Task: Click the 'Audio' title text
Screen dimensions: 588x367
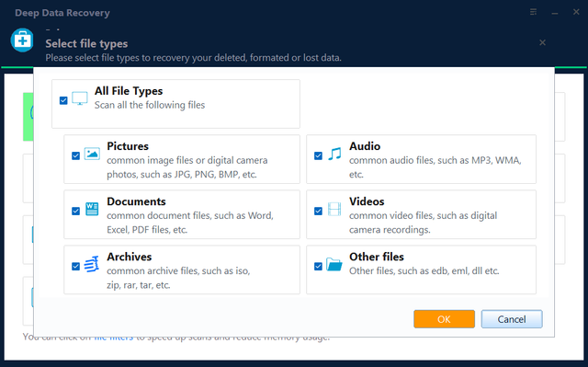Action: pos(365,146)
